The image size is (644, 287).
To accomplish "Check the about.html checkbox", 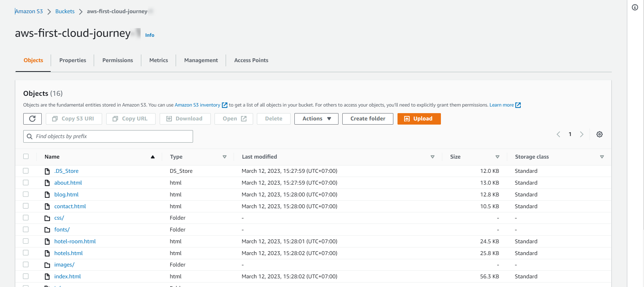I will click(26, 183).
